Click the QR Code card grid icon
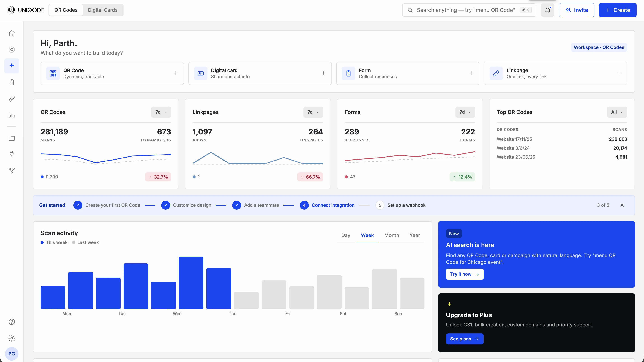This screenshot has width=644, height=362. pos(53,73)
